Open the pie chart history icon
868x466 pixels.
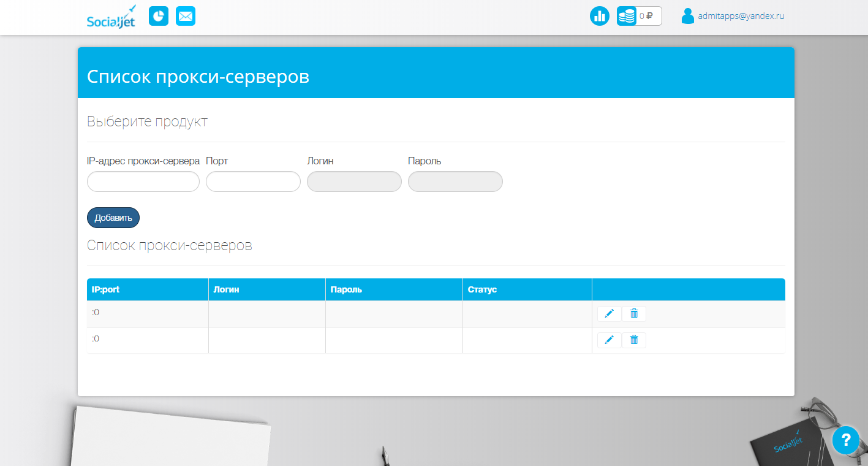(x=158, y=15)
